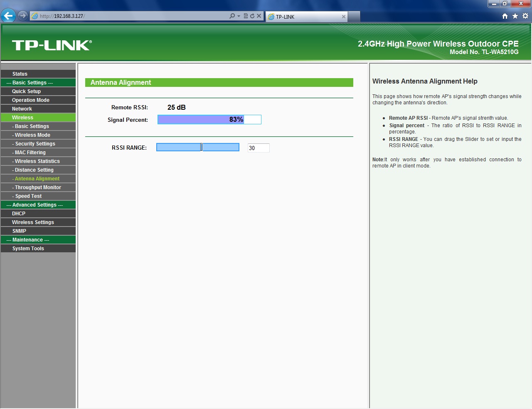Open Throughput Monitor page

coord(38,187)
